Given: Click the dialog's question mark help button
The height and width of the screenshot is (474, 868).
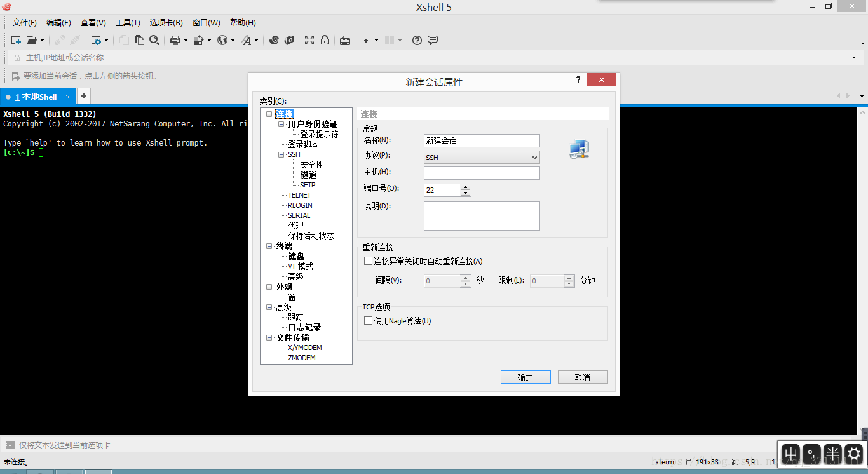Looking at the screenshot, I should pos(578,79).
